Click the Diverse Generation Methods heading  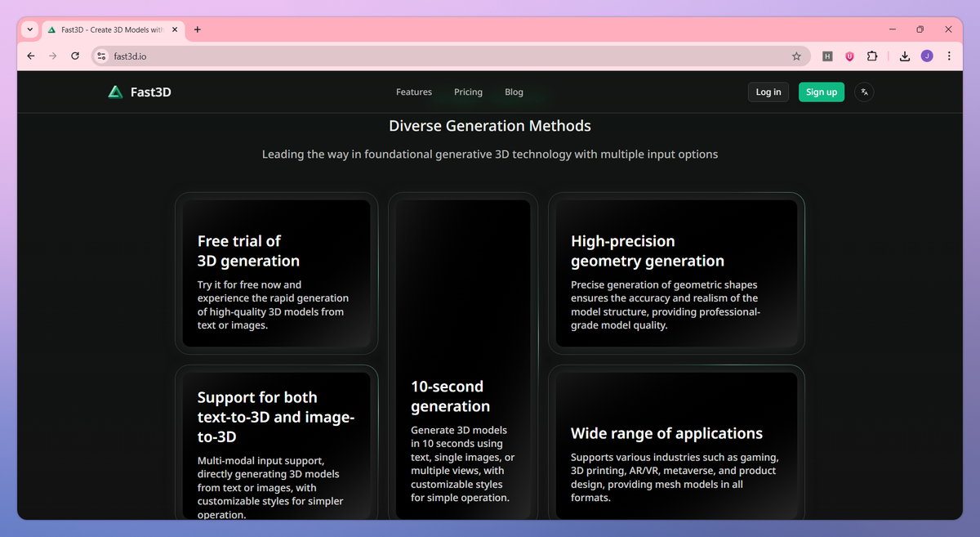[490, 126]
